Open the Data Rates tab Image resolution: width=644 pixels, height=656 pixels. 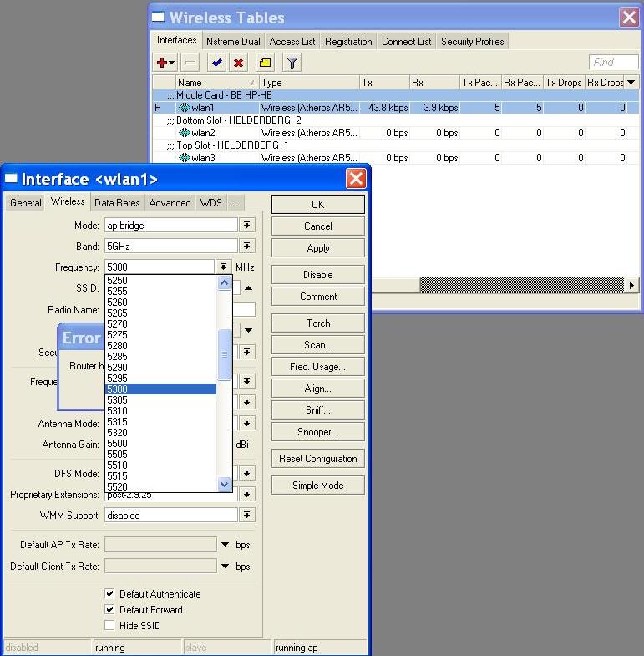pos(117,202)
